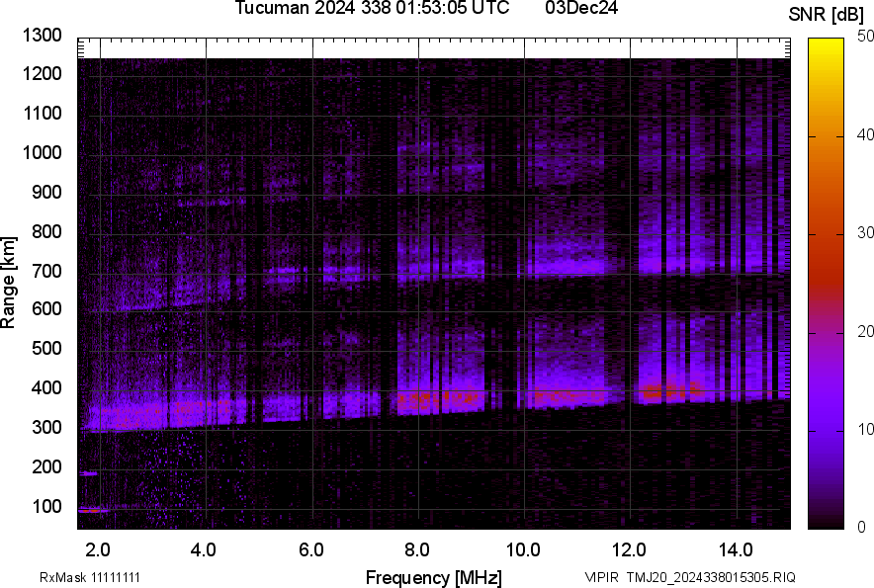Click the 'VIPIR TMJ20_2024338015305.RIQ' file label

click(690, 577)
